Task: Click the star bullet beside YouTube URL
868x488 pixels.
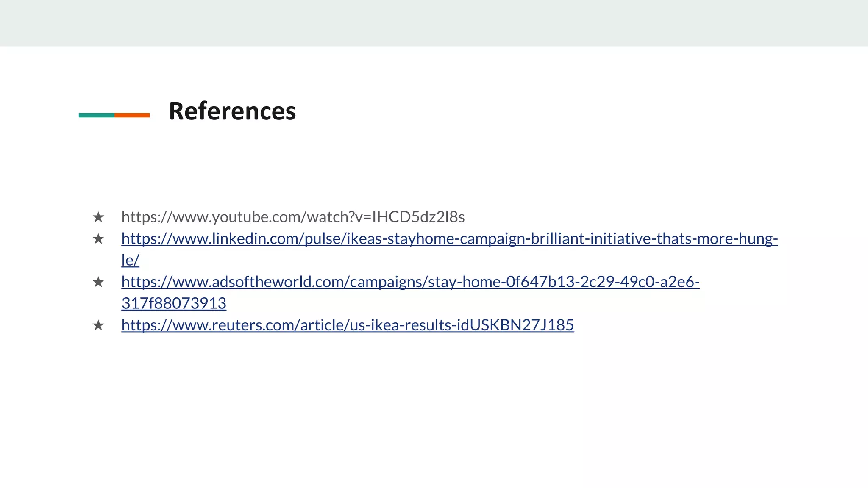Action: 98,217
